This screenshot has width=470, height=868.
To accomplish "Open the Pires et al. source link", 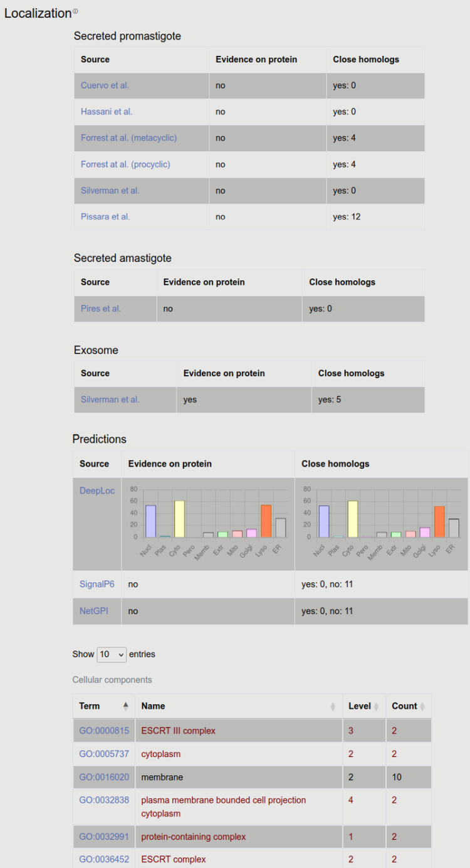I will coord(101,309).
